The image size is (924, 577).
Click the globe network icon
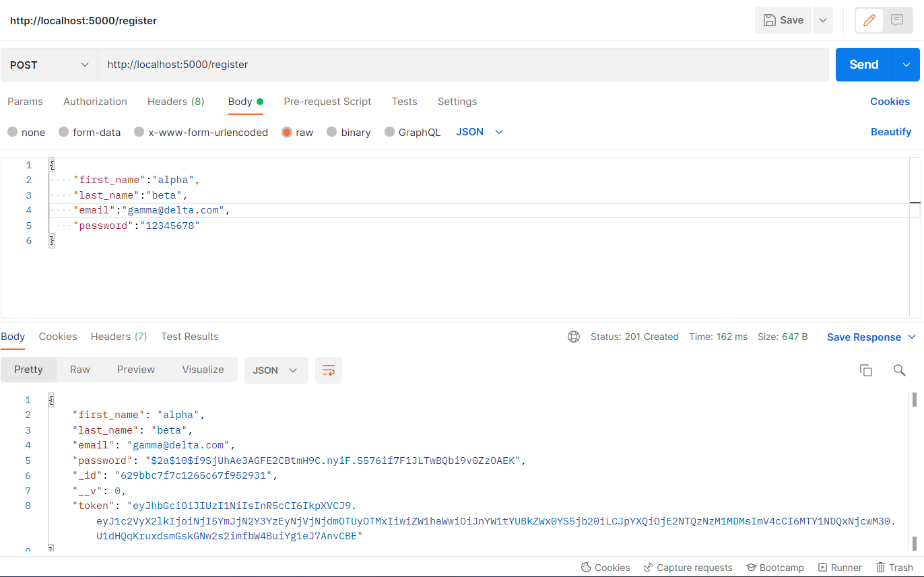[x=574, y=337]
